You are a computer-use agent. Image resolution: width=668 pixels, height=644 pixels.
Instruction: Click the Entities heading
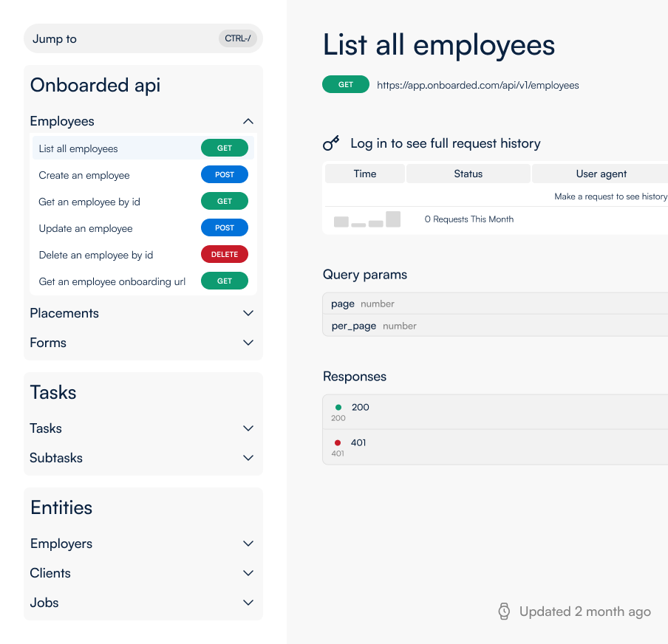[61, 507]
